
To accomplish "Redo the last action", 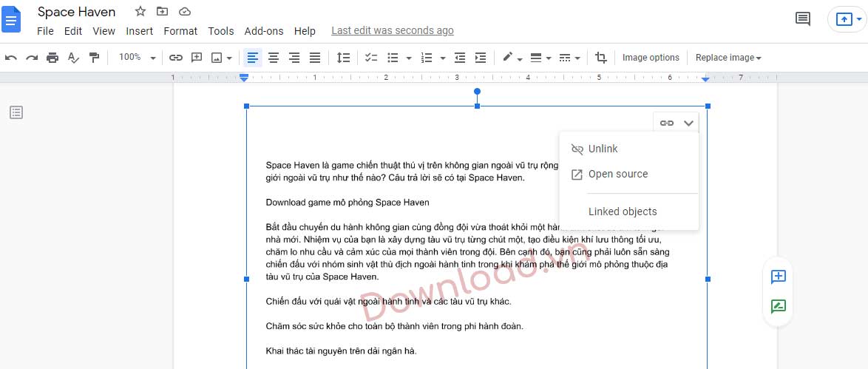I will pos(32,58).
